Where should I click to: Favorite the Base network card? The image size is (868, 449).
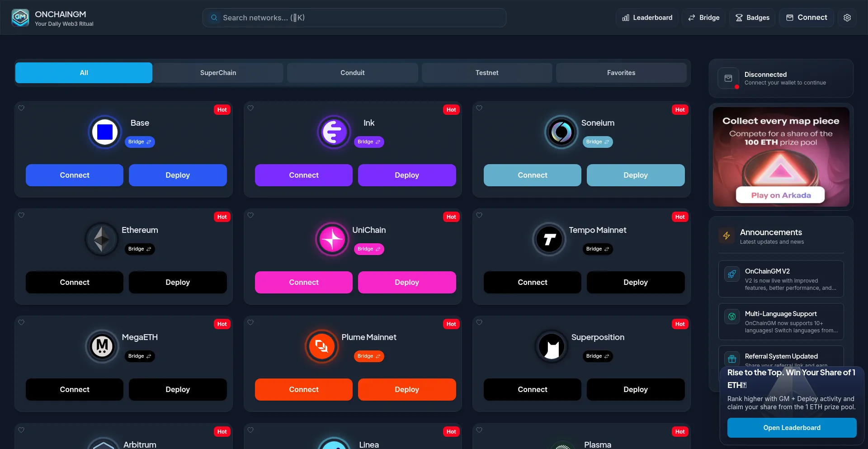pos(21,108)
